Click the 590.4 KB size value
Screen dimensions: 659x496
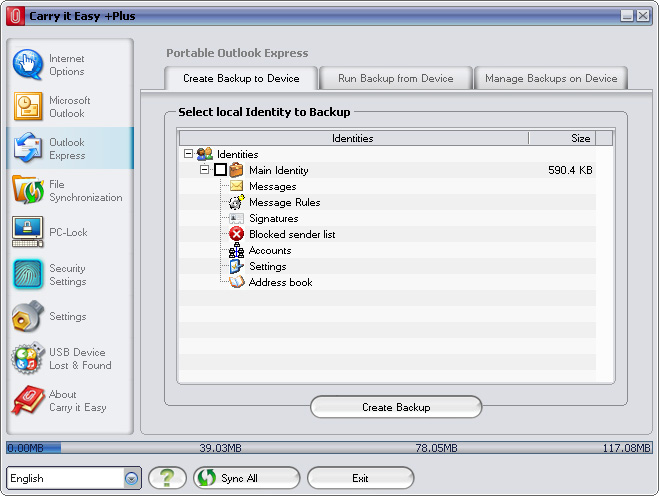pos(570,170)
